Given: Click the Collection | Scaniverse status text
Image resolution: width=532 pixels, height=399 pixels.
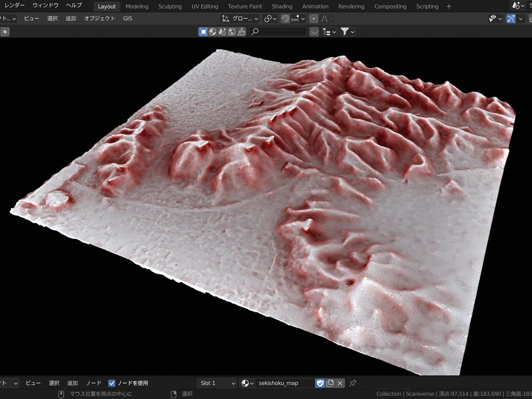Looking at the screenshot, I should (x=405, y=394).
